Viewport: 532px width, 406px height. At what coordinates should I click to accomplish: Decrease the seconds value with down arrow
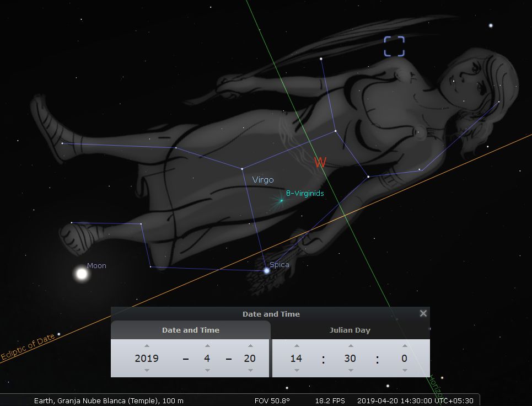click(405, 370)
